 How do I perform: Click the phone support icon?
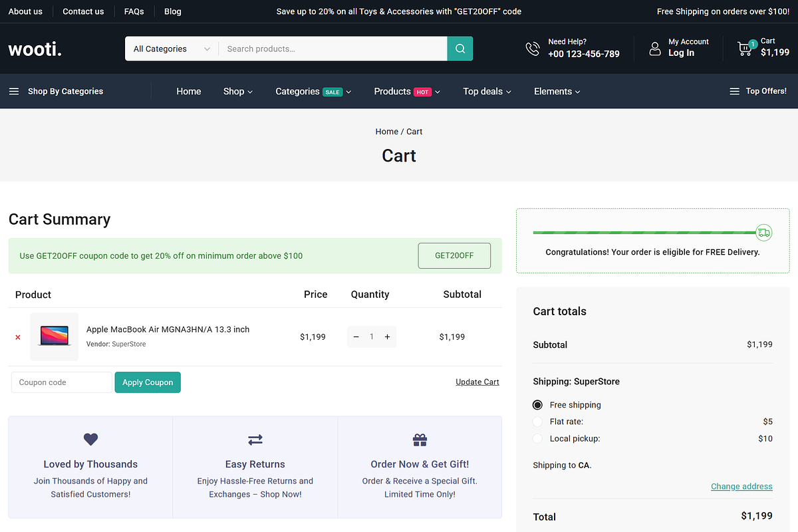click(x=533, y=49)
